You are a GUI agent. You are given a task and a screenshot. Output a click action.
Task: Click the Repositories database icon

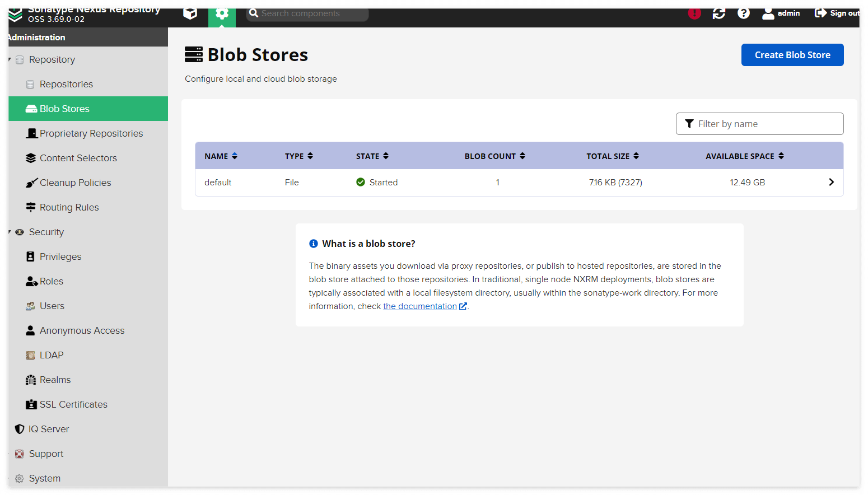tap(30, 84)
